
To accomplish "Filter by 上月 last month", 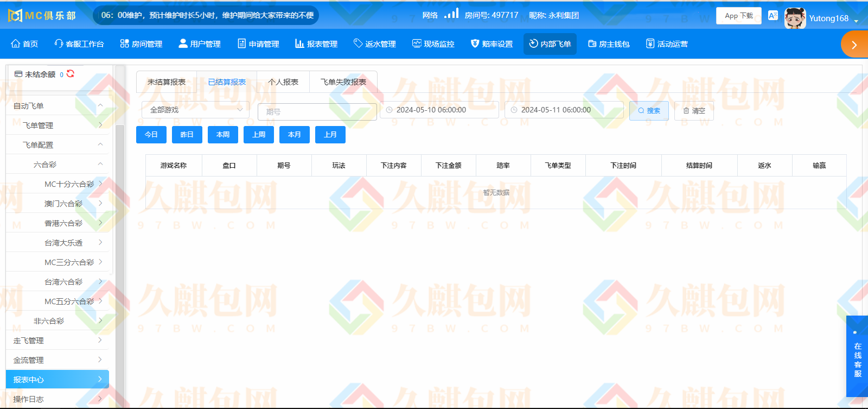I will point(330,135).
